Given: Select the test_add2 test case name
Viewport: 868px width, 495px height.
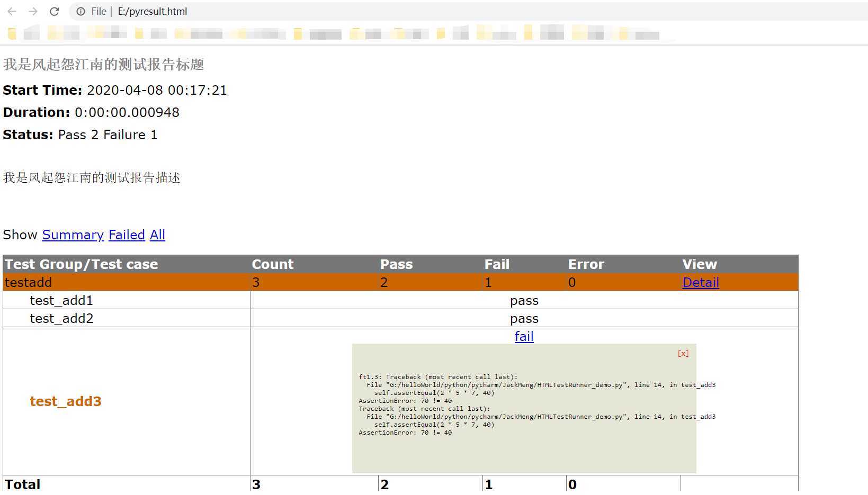Looking at the screenshot, I should coord(61,318).
